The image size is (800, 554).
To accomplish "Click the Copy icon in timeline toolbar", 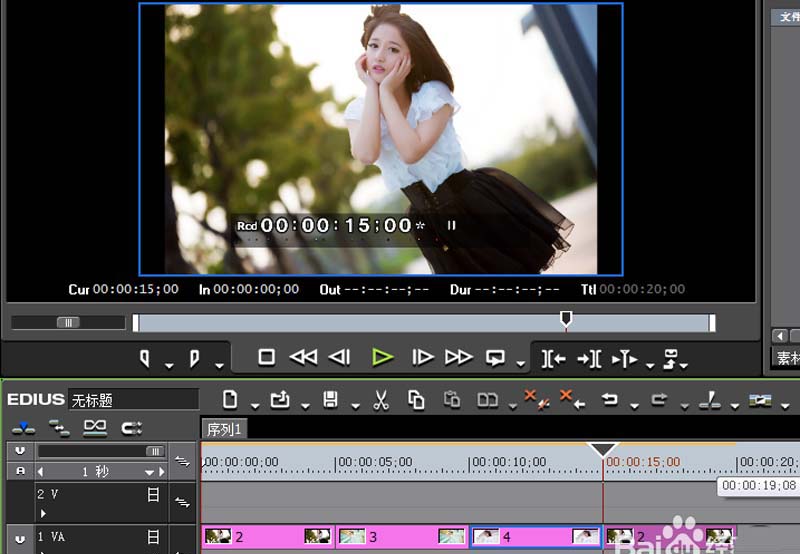I will (x=416, y=400).
